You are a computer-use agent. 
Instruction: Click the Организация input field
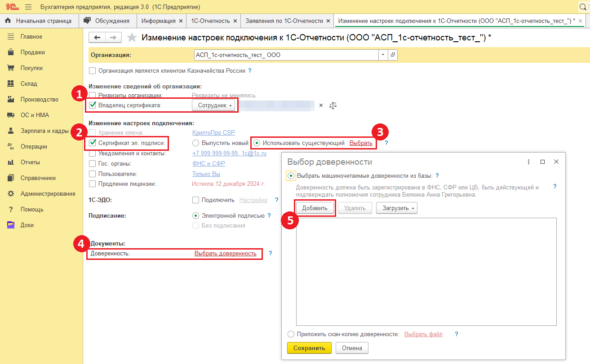point(287,55)
